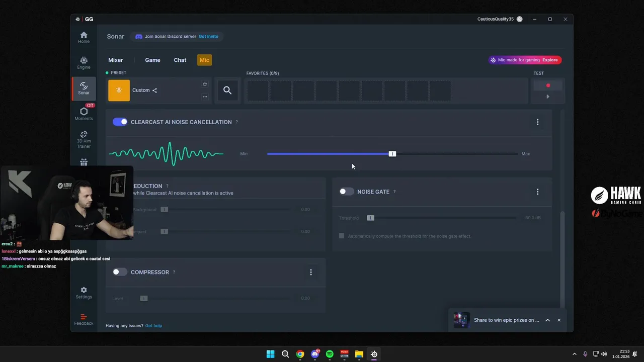The image size is (644, 362).
Task: Close the share prizes notification
Action: click(559, 320)
